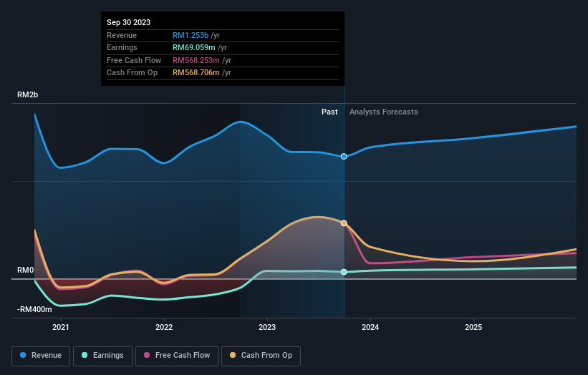Toggle the Earnings legend button

pyautogui.click(x=102, y=356)
